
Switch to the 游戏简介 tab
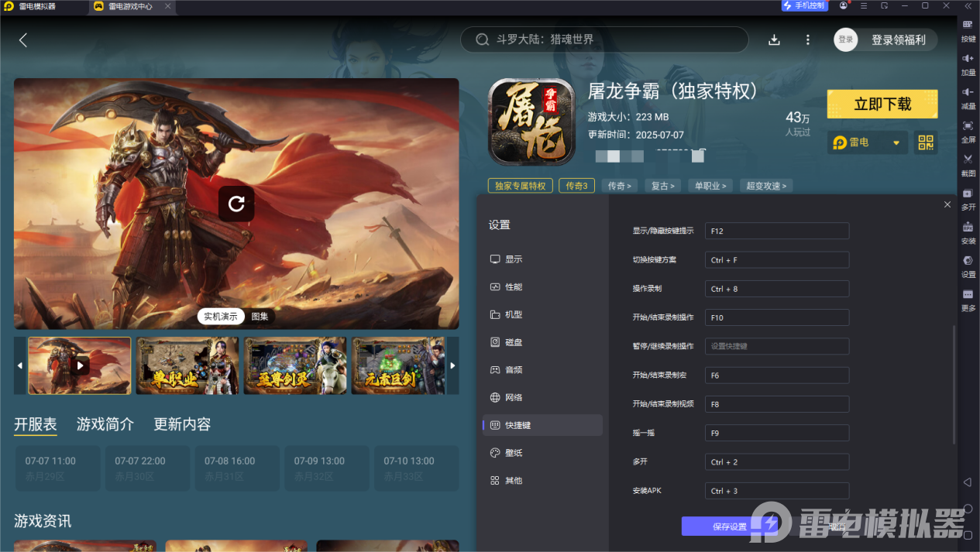[x=105, y=424]
